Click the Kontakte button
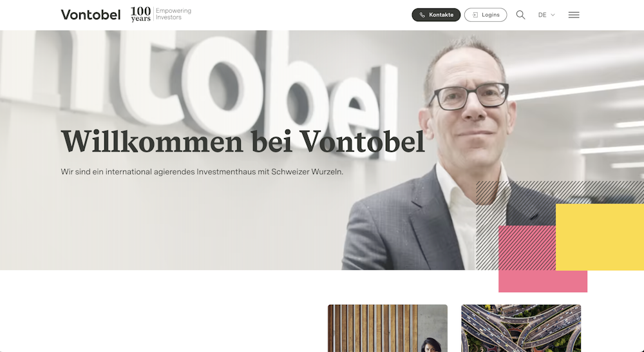This screenshot has width=644, height=352. pos(436,15)
